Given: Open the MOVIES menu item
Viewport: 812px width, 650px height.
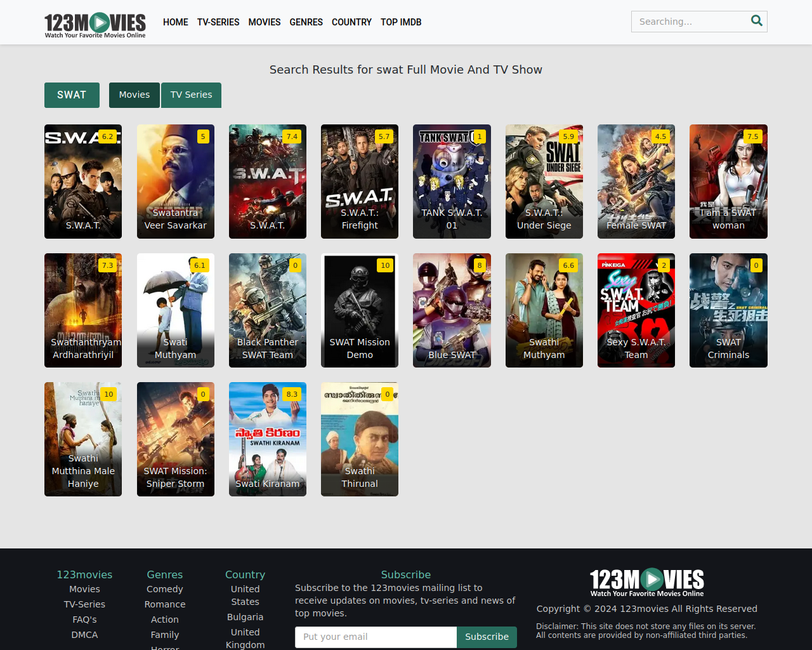Looking at the screenshot, I should point(265,22).
